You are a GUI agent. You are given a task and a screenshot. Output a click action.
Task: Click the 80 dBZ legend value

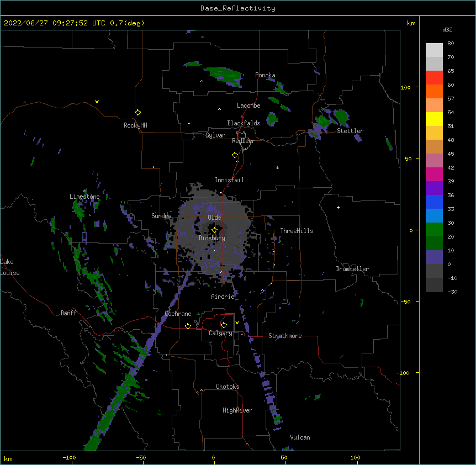coord(451,44)
